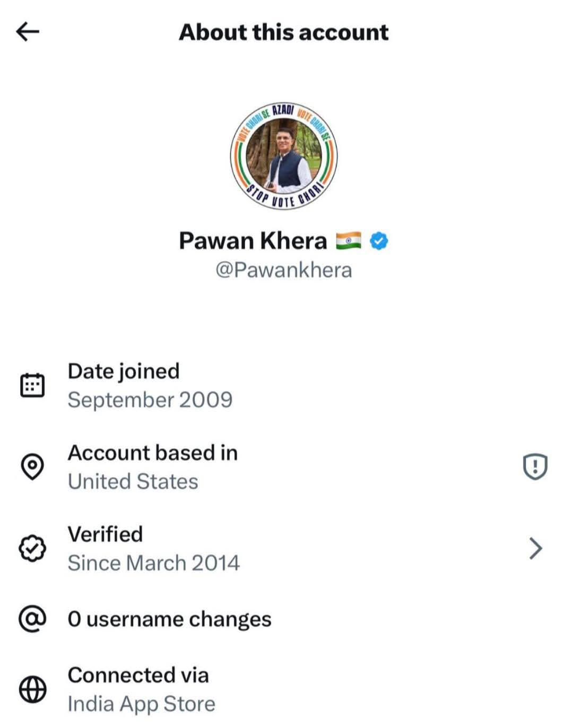Tap the @ username changes icon
573x728 pixels.
[x=32, y=619]
